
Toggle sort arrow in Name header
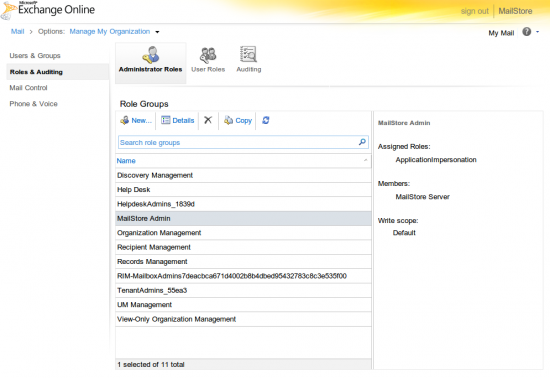[365, 160]
